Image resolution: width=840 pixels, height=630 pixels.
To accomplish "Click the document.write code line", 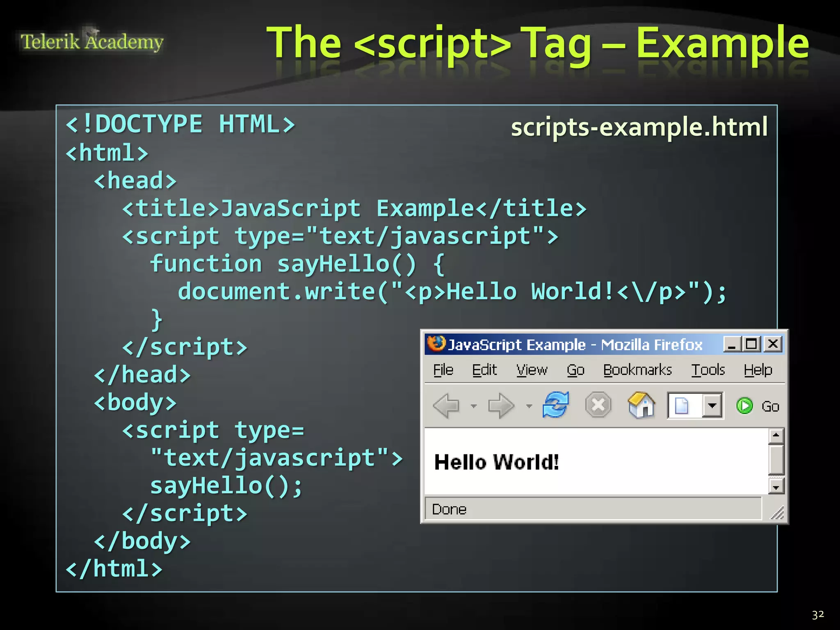I will click(452, 292).
